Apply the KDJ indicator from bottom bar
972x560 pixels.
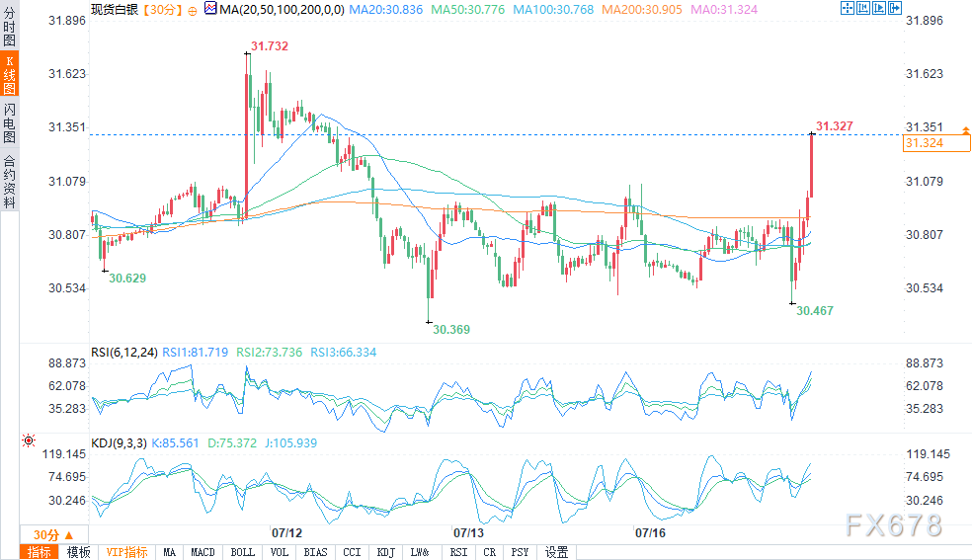point(385,552)
